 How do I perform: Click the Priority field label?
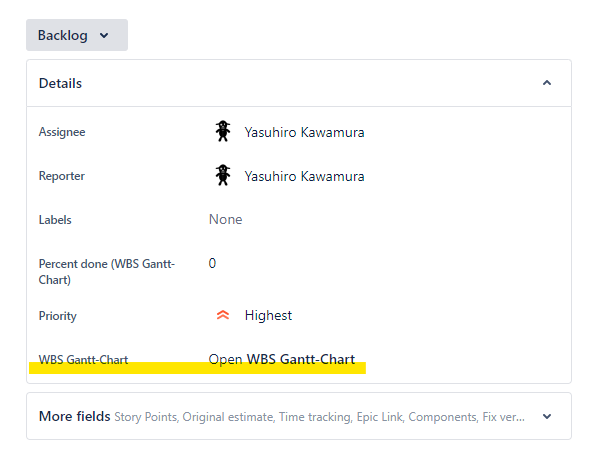click(57, 316)
